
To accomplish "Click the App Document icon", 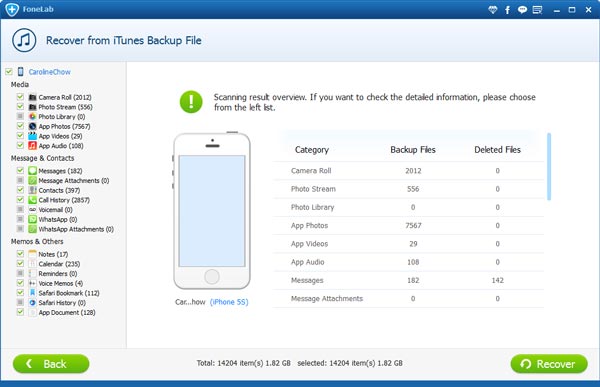I will [x=33, y=312].
